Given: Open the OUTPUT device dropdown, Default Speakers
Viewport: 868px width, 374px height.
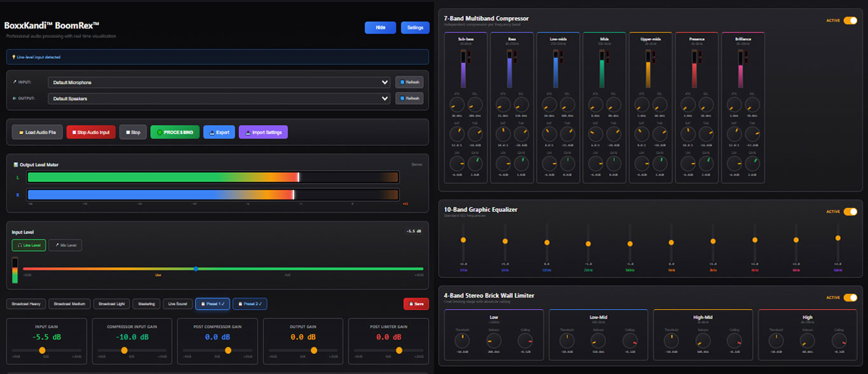Looking at the screenshot, I should [219, 99].
